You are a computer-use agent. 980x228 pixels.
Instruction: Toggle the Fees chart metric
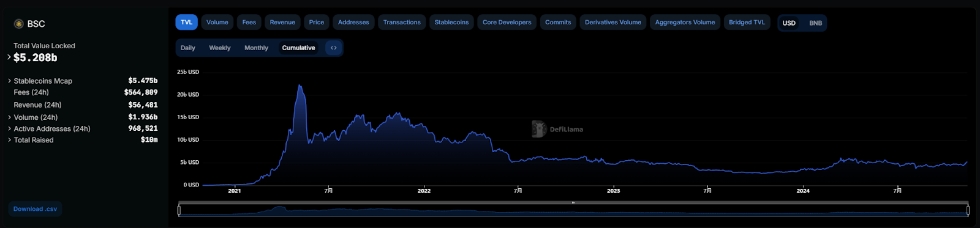tap(249, 22)
